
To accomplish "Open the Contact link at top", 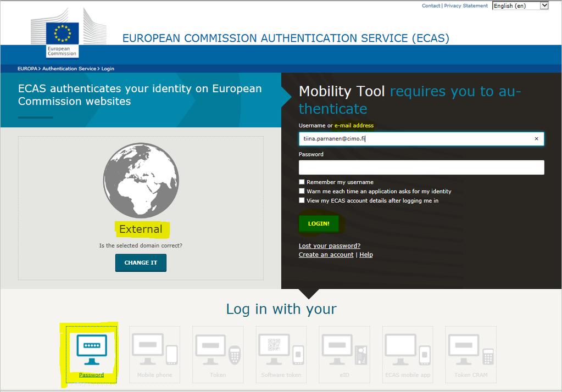I will point(431,5).
